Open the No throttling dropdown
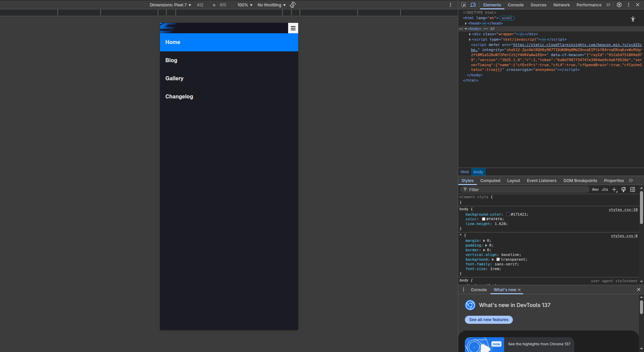This screenshot has height=352, width=644. coord(272,5)
